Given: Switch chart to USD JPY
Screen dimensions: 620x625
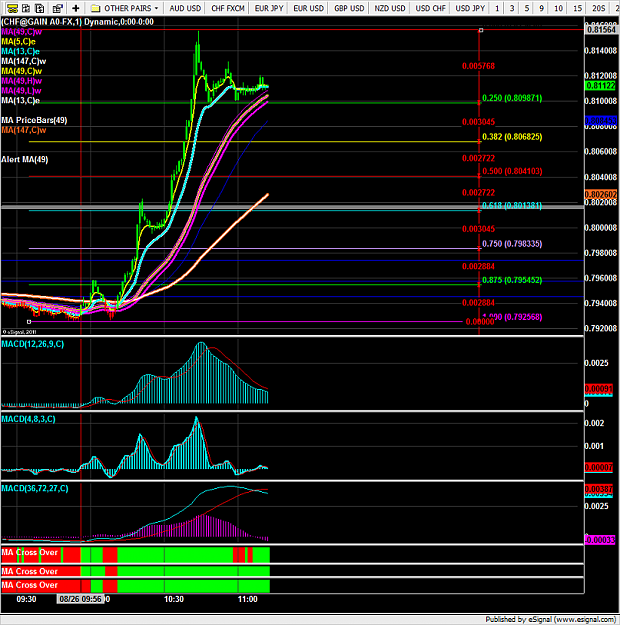Looking at the screenshot, I should pyautogui.click(x=470, y=8).
